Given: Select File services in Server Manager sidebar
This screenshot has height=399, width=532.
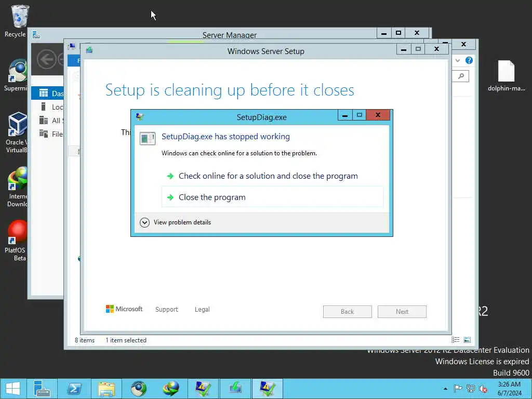Looking at the screenshot, I should [x=47, y=134].
